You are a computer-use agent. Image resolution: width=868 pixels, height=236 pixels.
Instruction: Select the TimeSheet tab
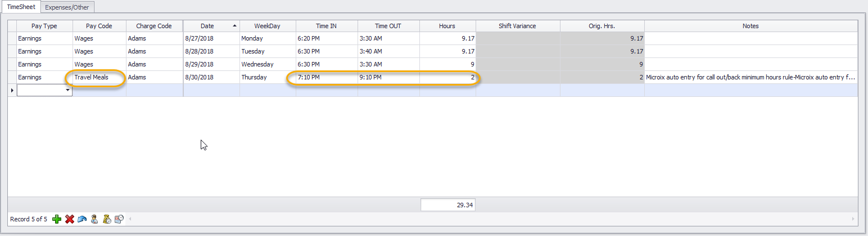pos(21,7)
